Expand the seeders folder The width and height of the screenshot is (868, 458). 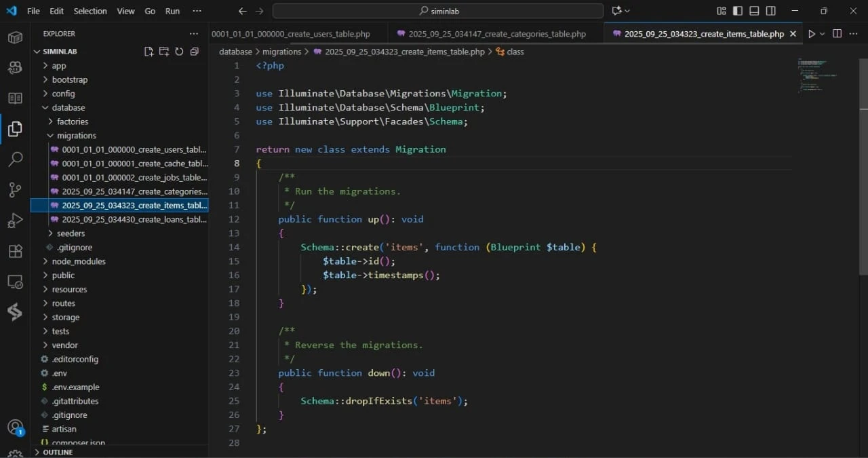tap(71, 233)
